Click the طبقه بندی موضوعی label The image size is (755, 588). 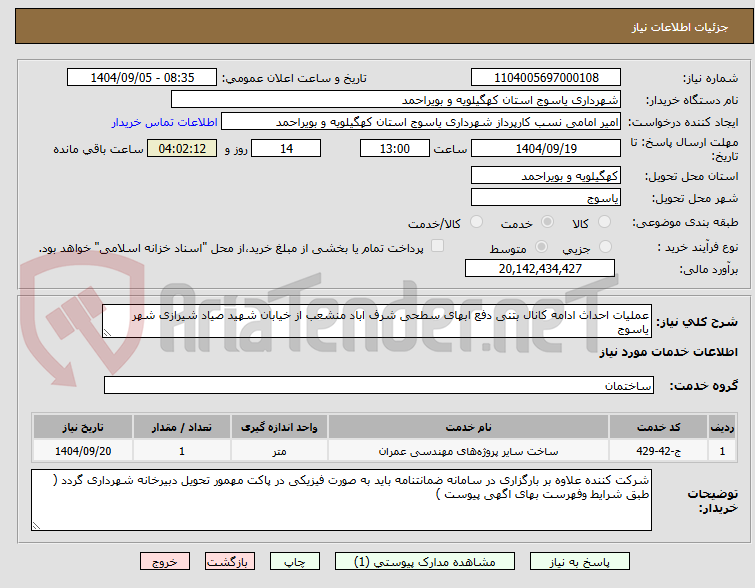coord(685,222)
